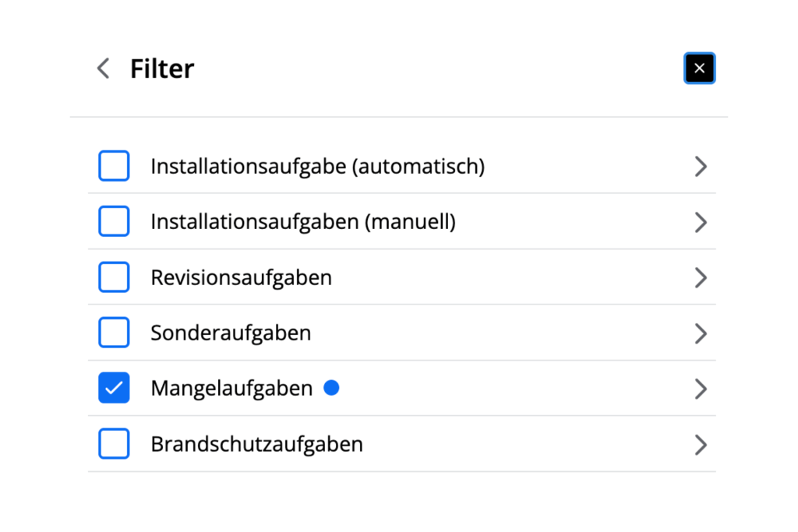Click the back arrow next to Filter
The width and height of the screenshot is (798, 532).
102,69
